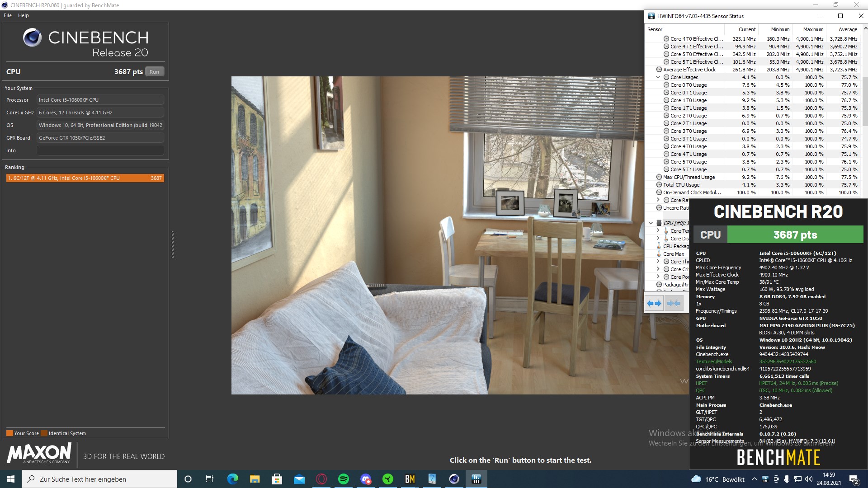This screenshot has width=868, height=488.
Task: Open the weather widget 16°C Bewölkt
Action: pyautogui.click(x=718, y=479)
